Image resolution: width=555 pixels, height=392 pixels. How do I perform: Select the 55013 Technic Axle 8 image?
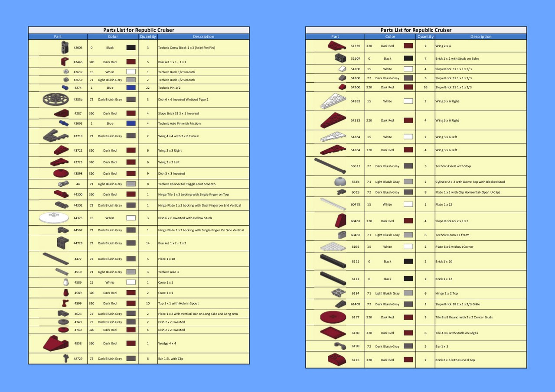pyautogui.click(x=330, y=166)
